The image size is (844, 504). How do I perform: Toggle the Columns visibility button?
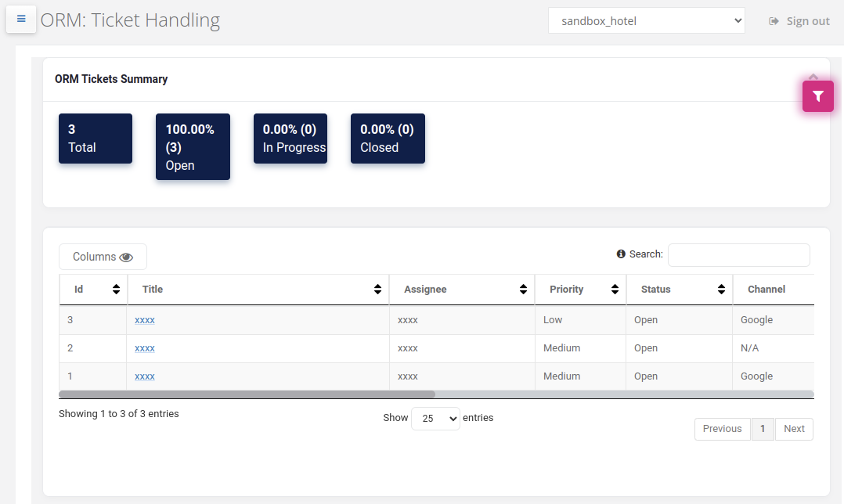click(103, 257)
